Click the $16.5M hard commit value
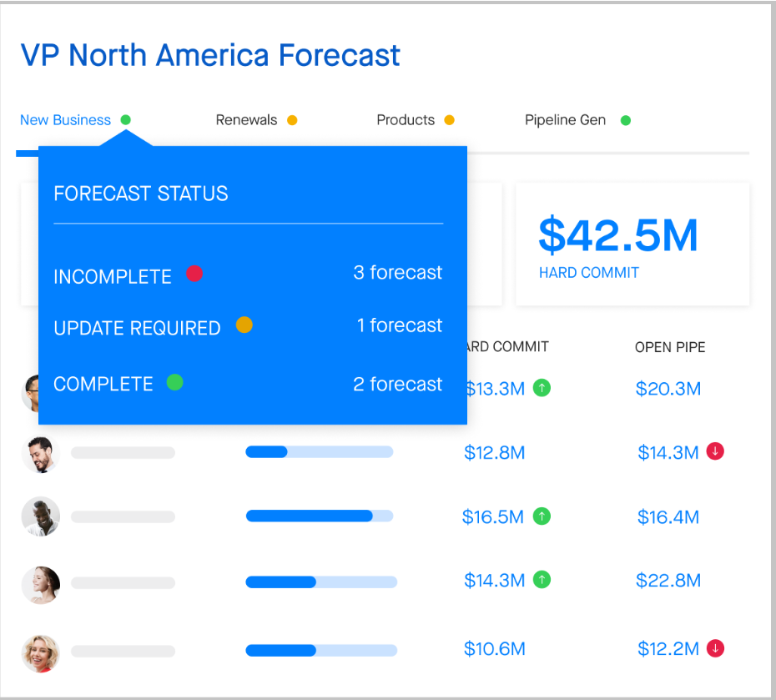This screenshot has height=700, width=776. click(493, 517)
